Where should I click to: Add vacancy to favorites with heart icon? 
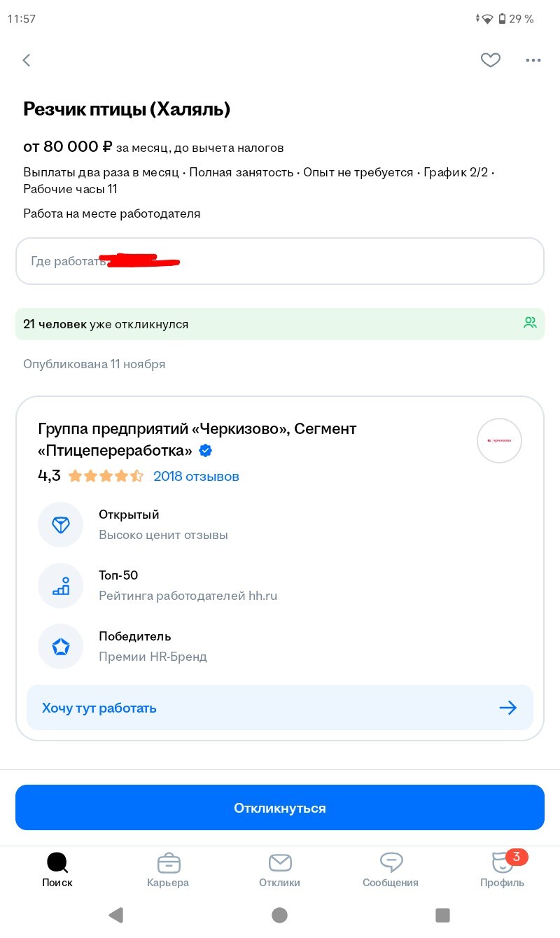click(491, 60)
